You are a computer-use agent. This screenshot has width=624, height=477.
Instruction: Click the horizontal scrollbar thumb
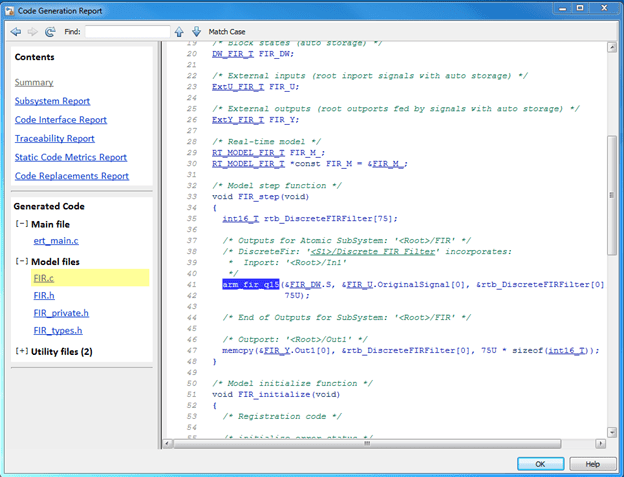coord(367,443)
